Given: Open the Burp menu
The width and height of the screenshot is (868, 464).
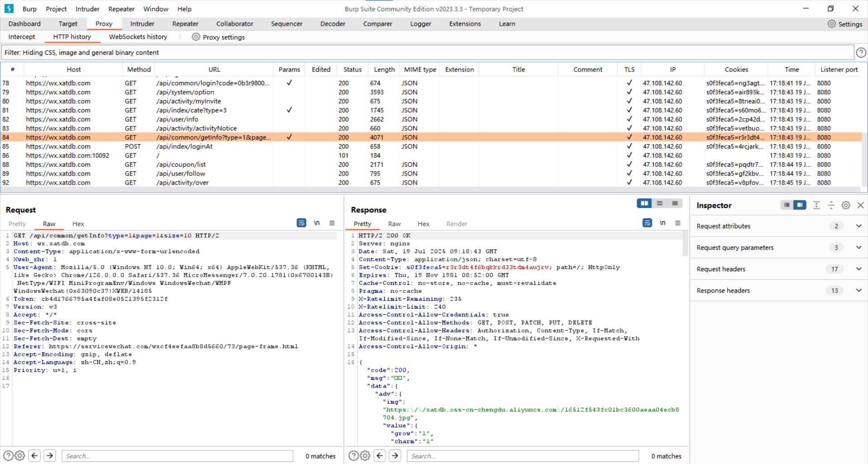Looking at the screenshot, I should coord(29,9).
